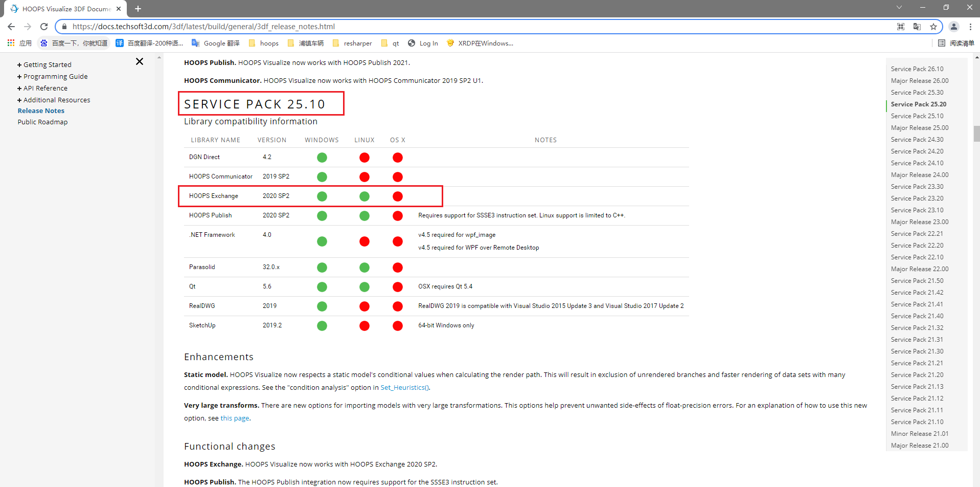Open the qt bookmark folder
The height and width of the screenshot is (487, 980).
pos(390,43)
